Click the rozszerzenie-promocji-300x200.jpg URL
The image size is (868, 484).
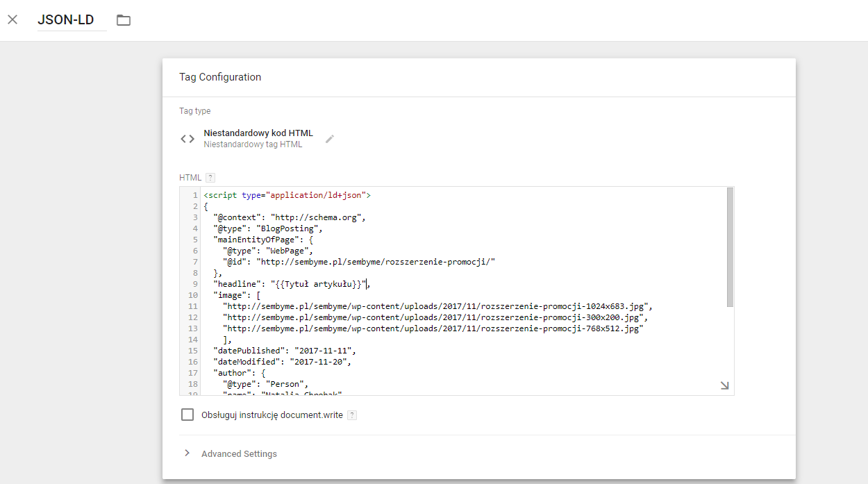[x=435, y=317]
